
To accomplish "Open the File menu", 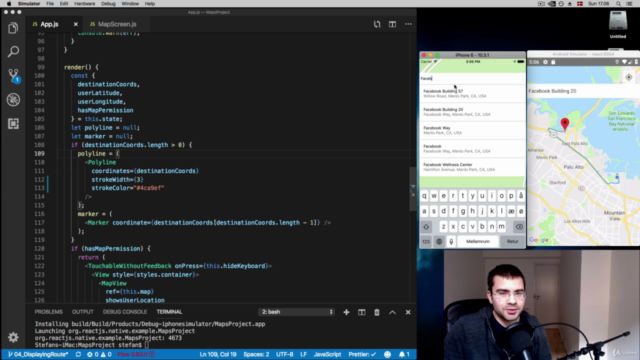I will pos(50,4).
